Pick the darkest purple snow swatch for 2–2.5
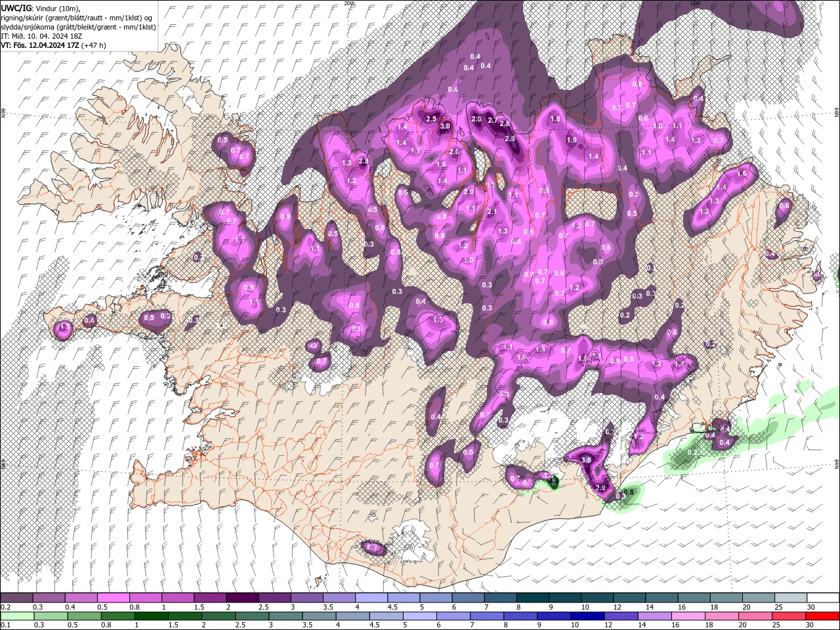This screenshot has height=630, width=840. (x=242, y=598)
